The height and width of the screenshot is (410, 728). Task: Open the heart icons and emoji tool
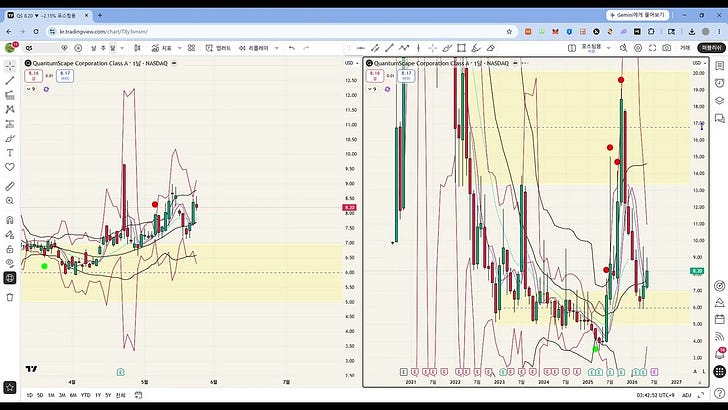click(x=10, y=167)
